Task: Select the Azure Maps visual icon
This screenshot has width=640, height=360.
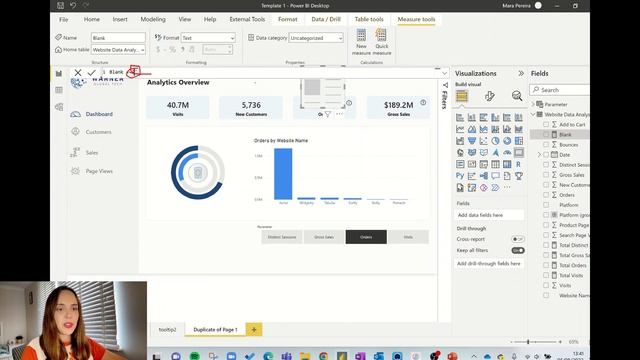Action: pyautogui.click(x=495, y=153)
